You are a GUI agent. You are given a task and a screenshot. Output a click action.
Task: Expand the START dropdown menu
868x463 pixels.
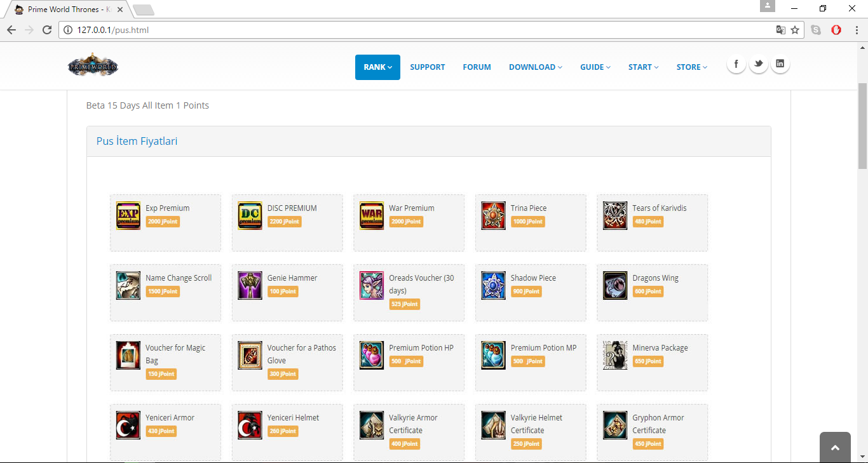644,67
